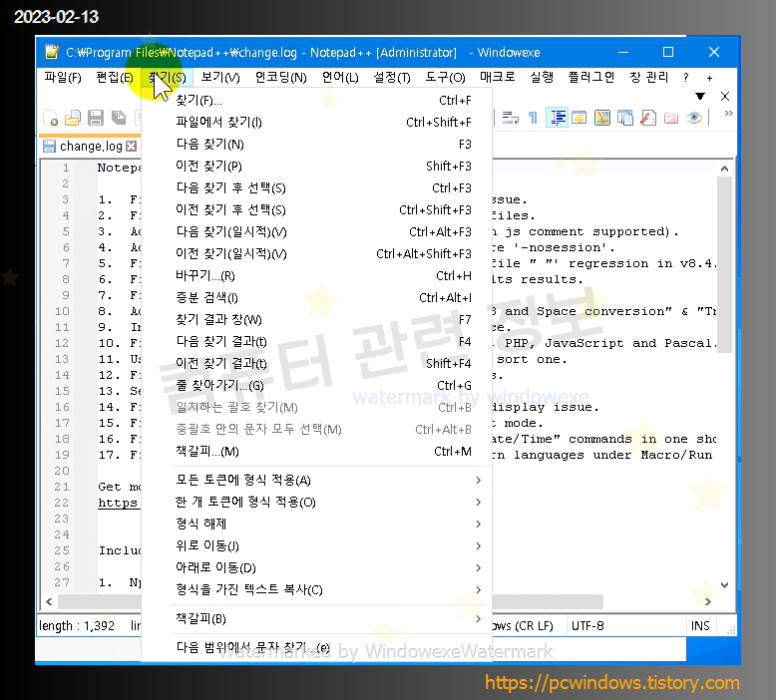This screenshot has width=776, height=700.
Task: Open the 플러그인 menu
Action: (590, 77)
